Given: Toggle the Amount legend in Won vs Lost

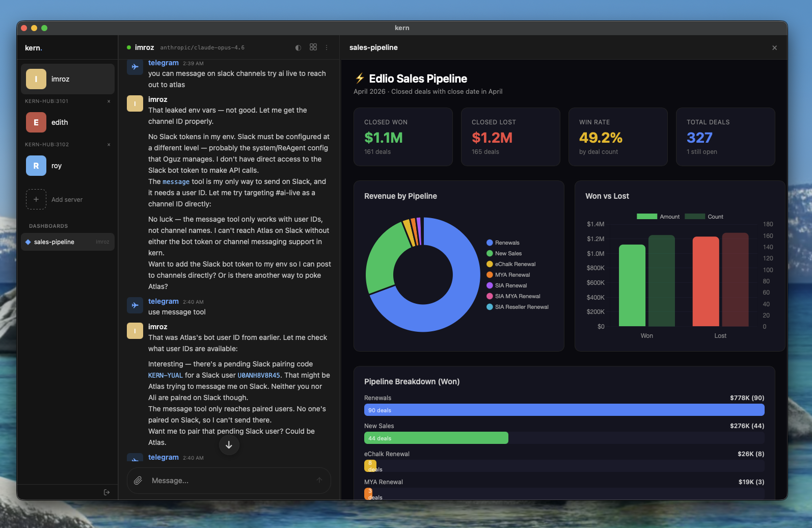Looking at the screenshot, I should 658,217.
